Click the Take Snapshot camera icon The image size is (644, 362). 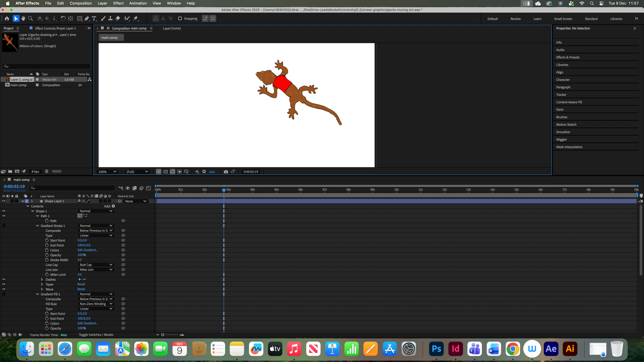click(x=226, y=172)
